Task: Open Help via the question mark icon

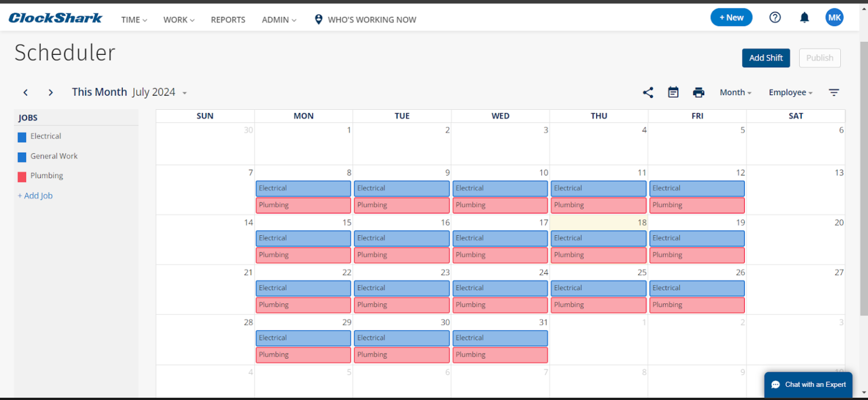Action: pos(775,17)
